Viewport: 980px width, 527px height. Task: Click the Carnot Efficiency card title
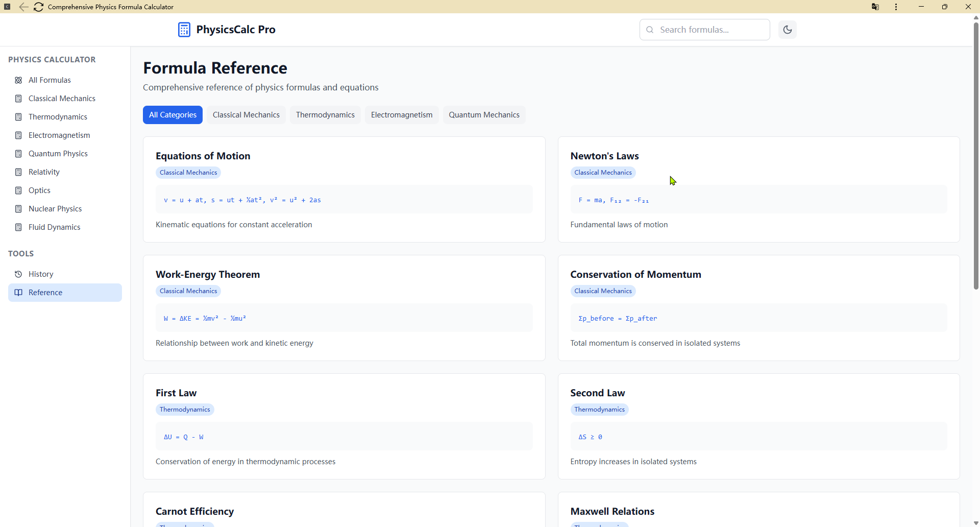[194, 511]
